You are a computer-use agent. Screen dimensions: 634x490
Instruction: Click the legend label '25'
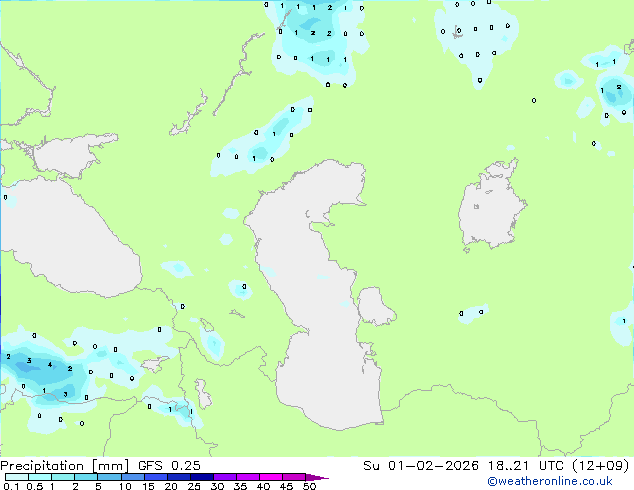tap(194, 486)
